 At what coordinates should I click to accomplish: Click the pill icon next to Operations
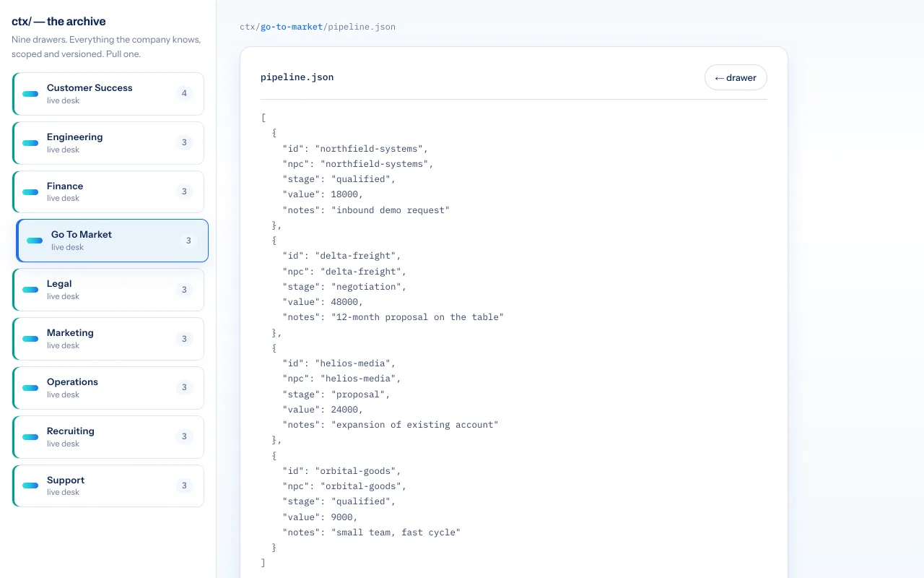tap(30, 388)
